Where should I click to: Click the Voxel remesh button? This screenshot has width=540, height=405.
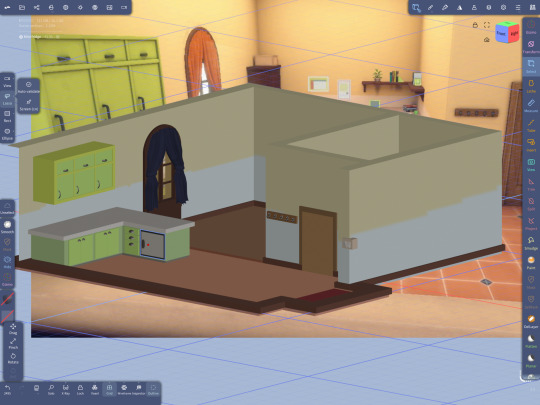tap(95, 390)
